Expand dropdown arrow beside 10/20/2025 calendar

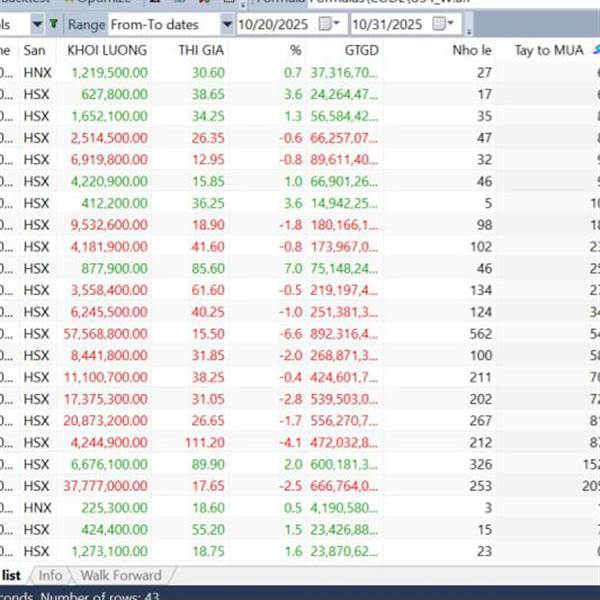(336, 23)
